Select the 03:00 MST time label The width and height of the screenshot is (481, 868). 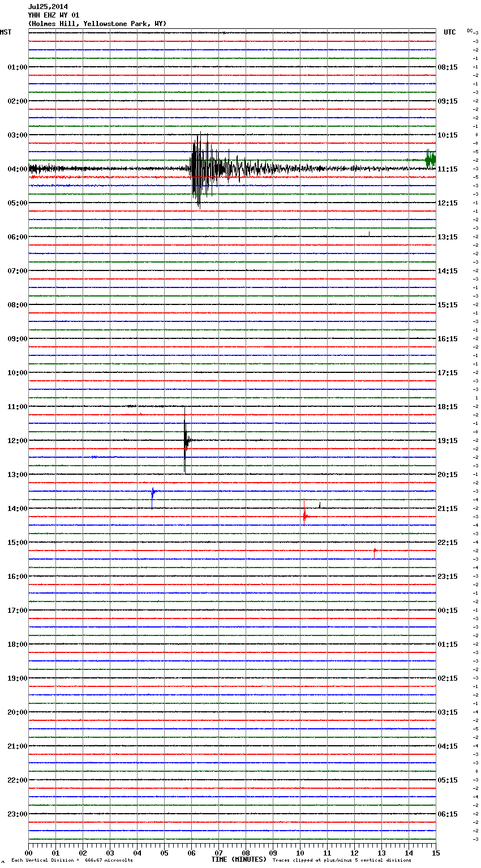[x=18, y=135]
